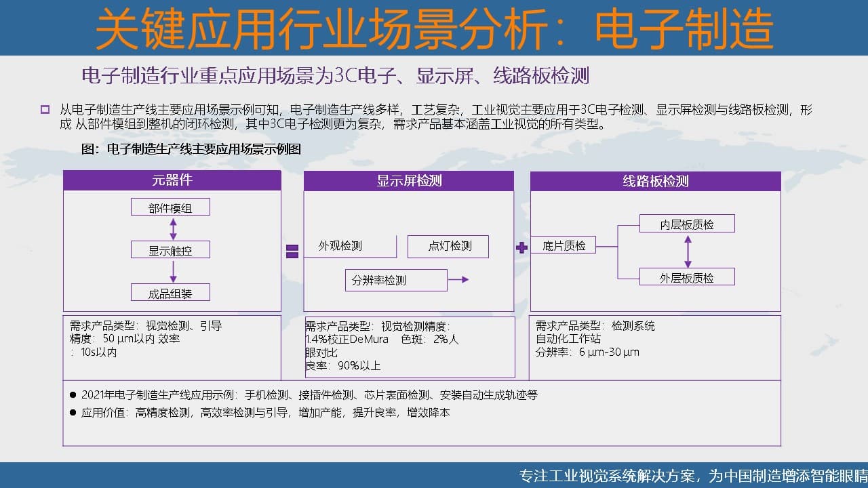This screenshot has width=868, height=488.
Task: Click the round bullet before 应用价值
Action: click(73, 412)
